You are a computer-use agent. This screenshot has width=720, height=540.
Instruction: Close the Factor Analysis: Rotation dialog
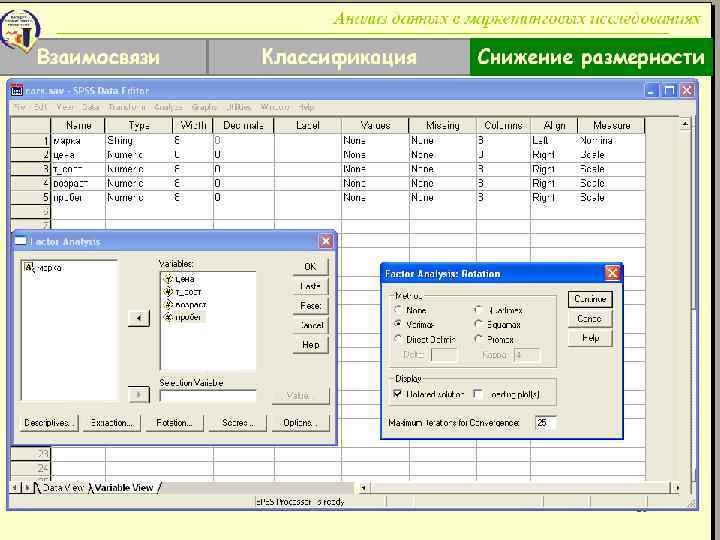(x=612, y=274)
